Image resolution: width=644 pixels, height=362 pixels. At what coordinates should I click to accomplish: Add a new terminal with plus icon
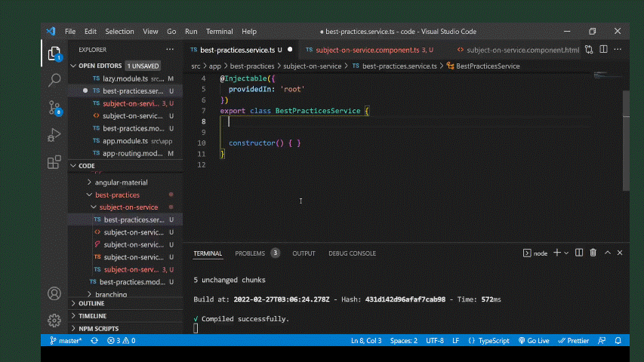click(557, 253)
